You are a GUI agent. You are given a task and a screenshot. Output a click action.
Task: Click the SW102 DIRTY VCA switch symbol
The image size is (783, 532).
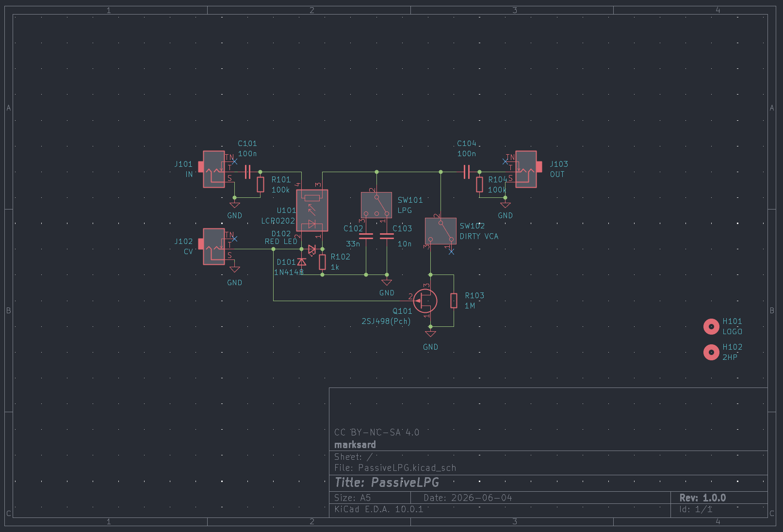point(440,231)
